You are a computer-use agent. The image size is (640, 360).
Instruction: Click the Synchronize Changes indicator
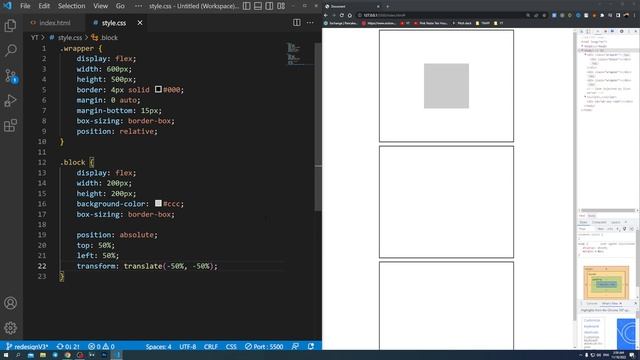pyautogui.click(x=68, y=347)
